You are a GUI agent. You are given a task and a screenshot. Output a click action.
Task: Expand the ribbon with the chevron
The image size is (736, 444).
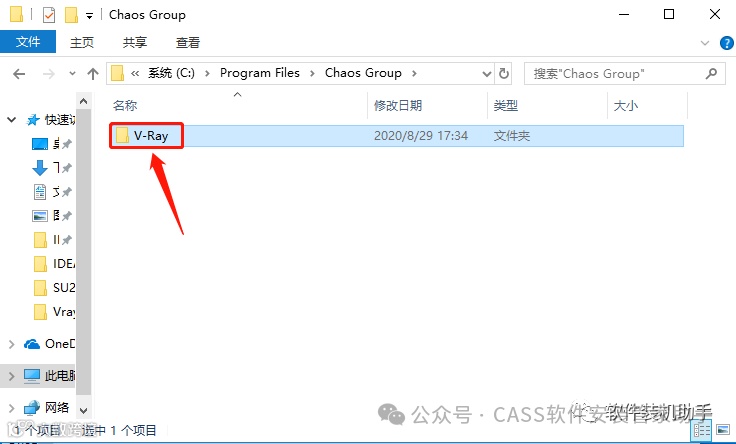(705, 43)
